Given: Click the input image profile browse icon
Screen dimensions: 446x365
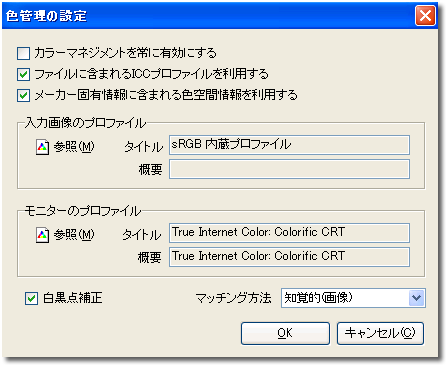Looking at the screenshot, I should [42, 147].
